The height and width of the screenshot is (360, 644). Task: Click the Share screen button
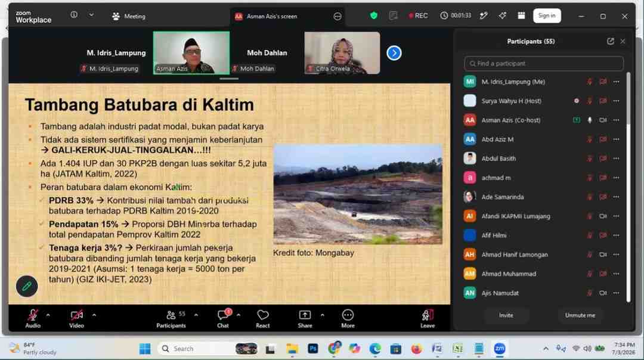pos(305,318)
